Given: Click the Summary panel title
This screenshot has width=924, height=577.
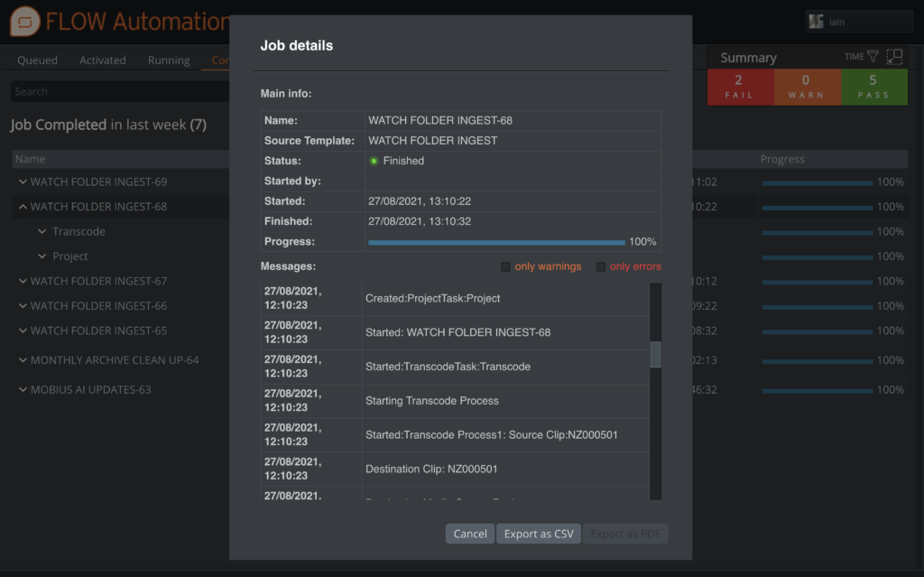Looking at the screenshot, I should pyautogui.click(x=748, y=58).
